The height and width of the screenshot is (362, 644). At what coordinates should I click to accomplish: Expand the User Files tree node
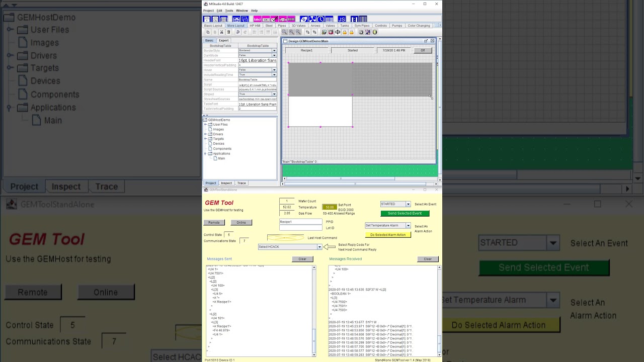205,125
